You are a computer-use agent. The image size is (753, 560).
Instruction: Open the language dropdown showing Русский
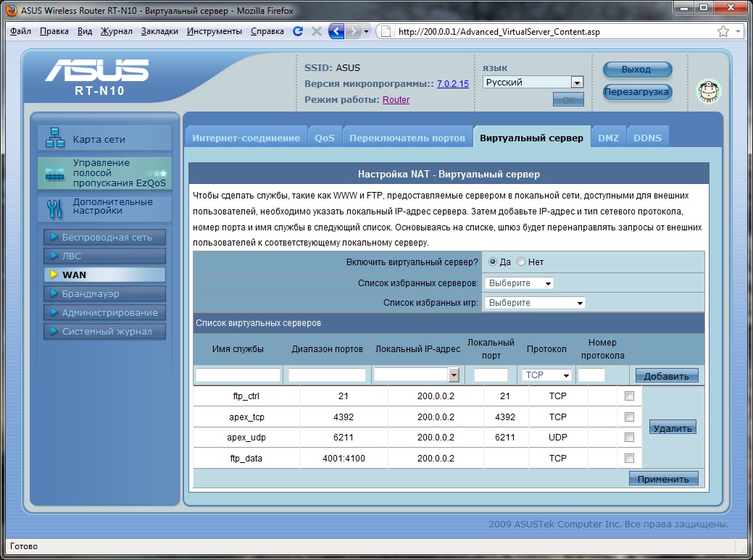(x=533, y=83)
